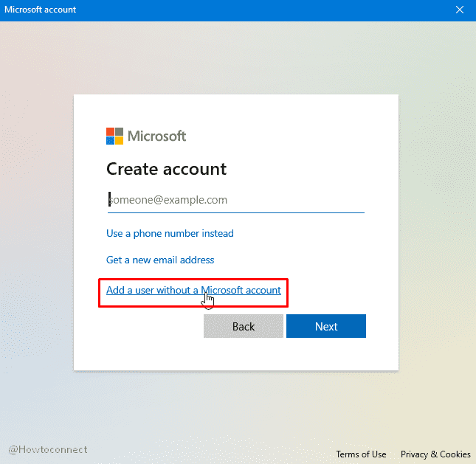Click the Microsoft four-square logo
The image size is (476, 464).
coord(114,136)
